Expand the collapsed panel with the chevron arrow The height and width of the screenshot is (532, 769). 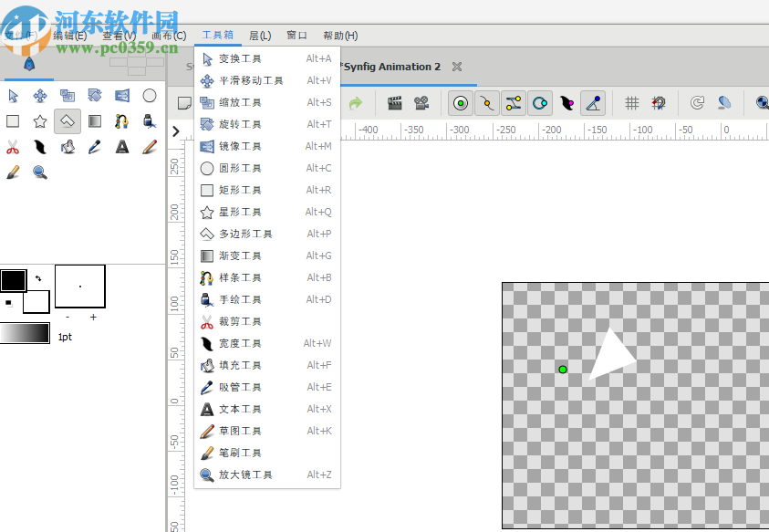pos(175,130)
